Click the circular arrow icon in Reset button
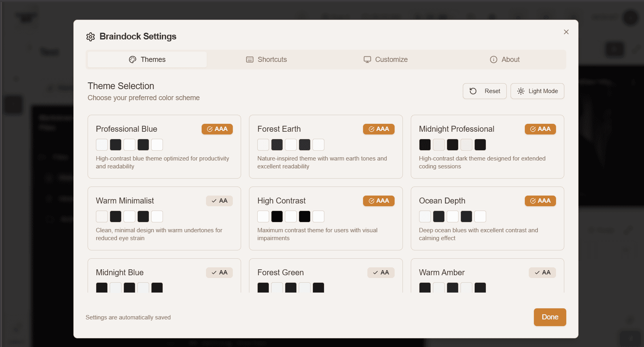Viewport: 644px width, 347px height. point(473,91)
